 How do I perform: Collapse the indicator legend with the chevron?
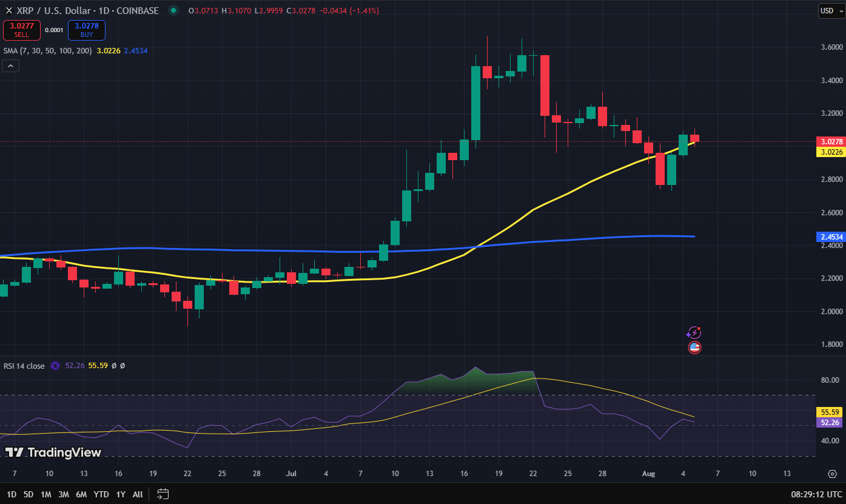[x=10, y=66]
